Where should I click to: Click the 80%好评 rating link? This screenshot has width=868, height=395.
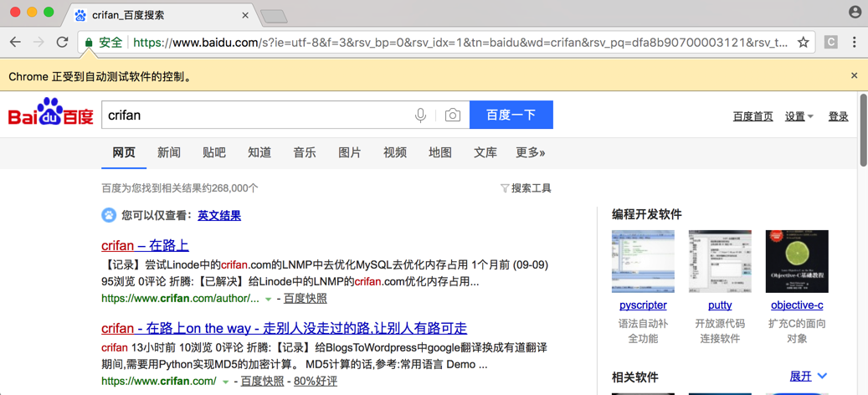[x=315, y=381]
